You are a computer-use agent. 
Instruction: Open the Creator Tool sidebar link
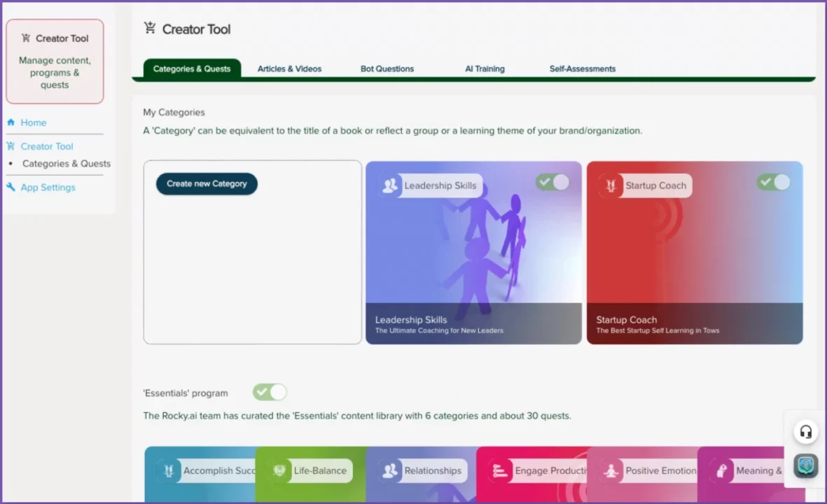pos(47,146)
